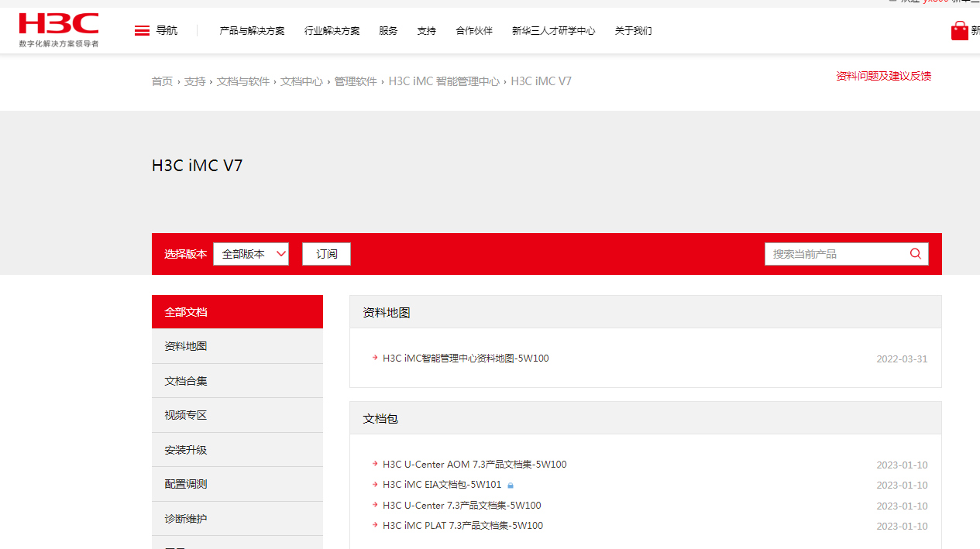This screenshot has width=980, height=549.
Task: Open 资料问题及建议反馈 link
Action: coord(883,76)
